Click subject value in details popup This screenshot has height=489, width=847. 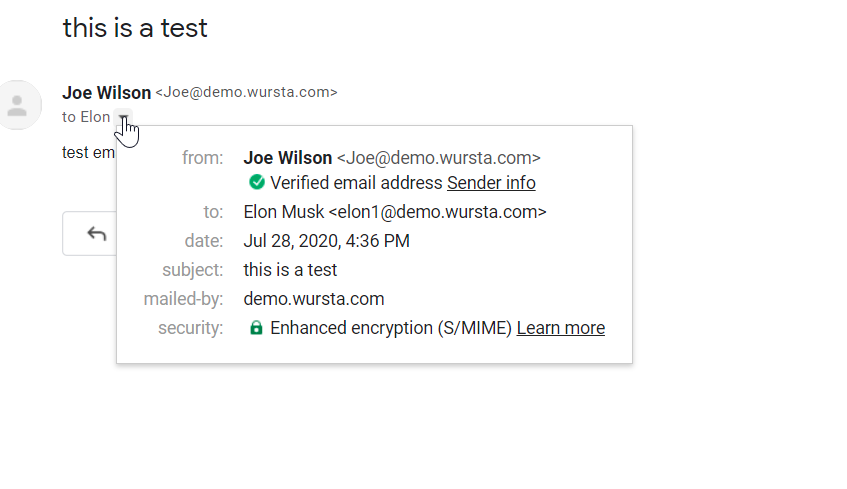pos(290,270)
